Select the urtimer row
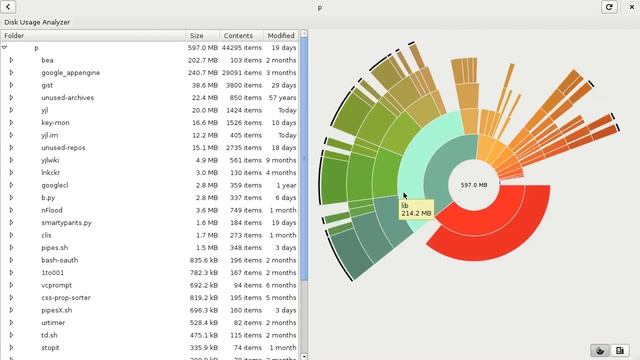 pyautogui.click(x=149, y=322)
